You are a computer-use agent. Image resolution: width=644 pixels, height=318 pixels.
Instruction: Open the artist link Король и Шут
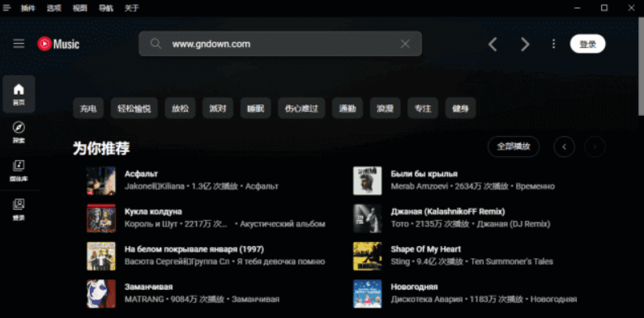pyautogui.click(x=151, y=224)
